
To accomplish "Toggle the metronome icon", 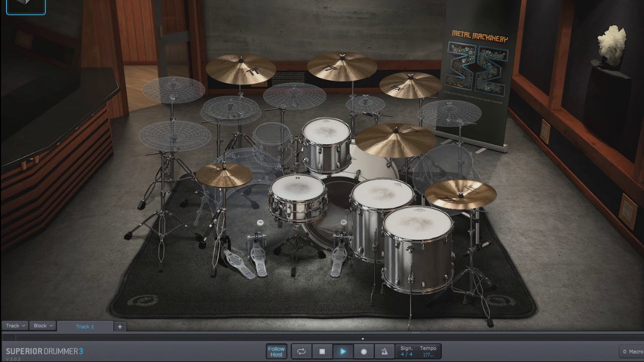I will click(x=384, y=351).
